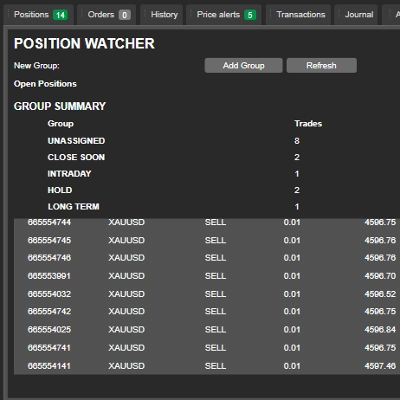Screen dimensions: 400x400
Task: Select position ID ending in 741
Action: coord(49,348)
